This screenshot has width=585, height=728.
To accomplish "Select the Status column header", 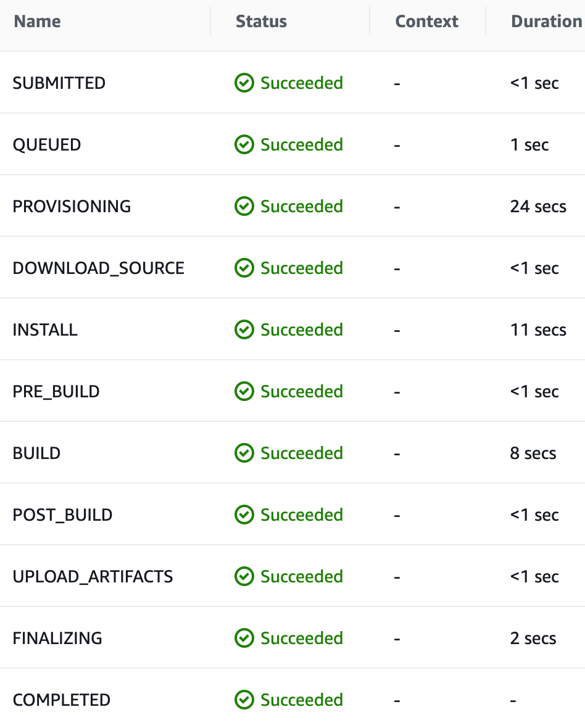I will click(x=261, y=21).
